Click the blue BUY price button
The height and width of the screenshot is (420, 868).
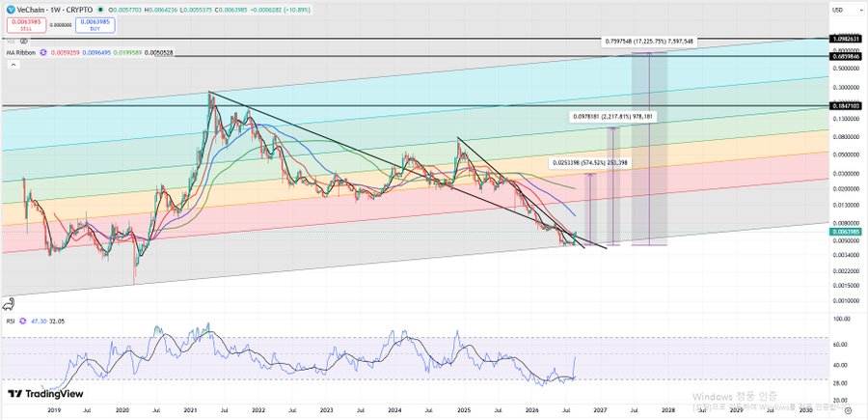(95, 25)
